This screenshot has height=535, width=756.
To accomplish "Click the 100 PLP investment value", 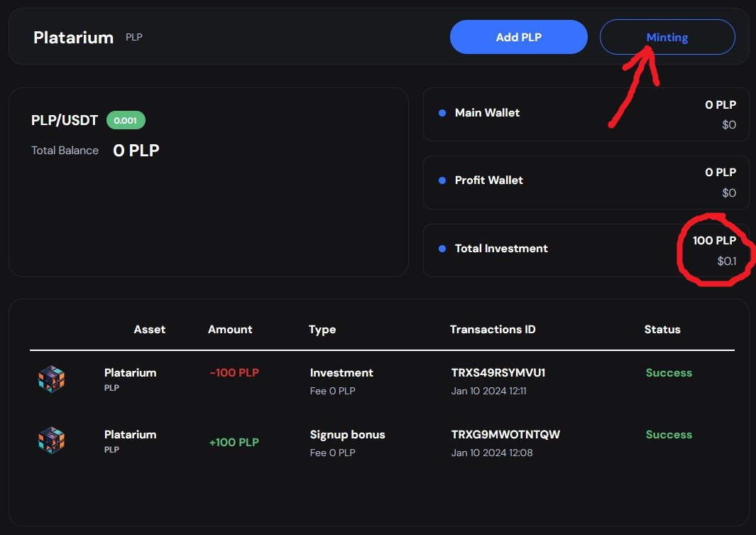I will pyautogui.click(x=714, y=240).
